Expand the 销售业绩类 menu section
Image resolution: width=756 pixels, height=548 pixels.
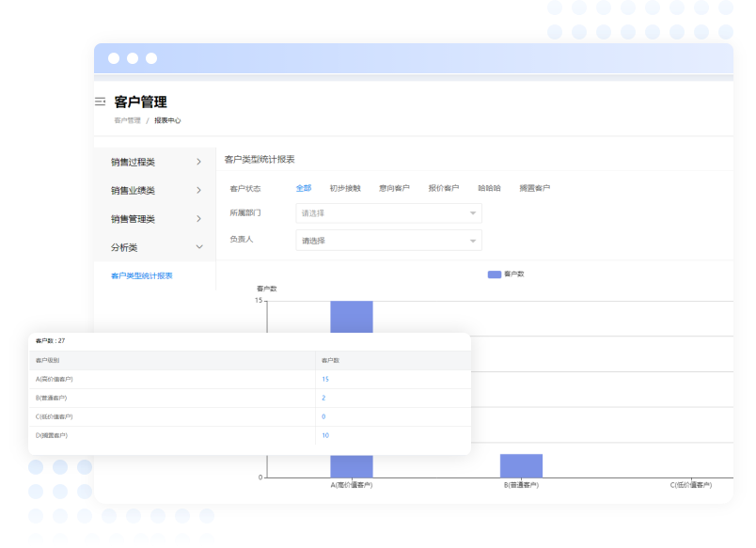tap(155, 190)
